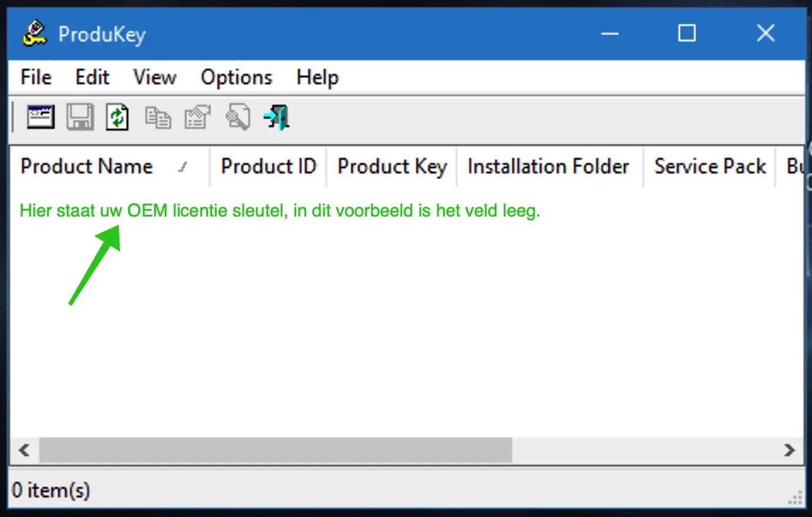812x517 pixels.
Task: Click the horizontal scrollbar right arrow
Action: coord(790,450)
